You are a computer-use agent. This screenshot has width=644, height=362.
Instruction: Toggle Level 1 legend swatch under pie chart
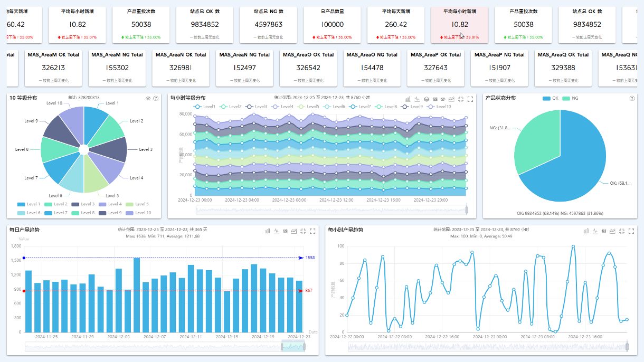[x=21, y=204]
